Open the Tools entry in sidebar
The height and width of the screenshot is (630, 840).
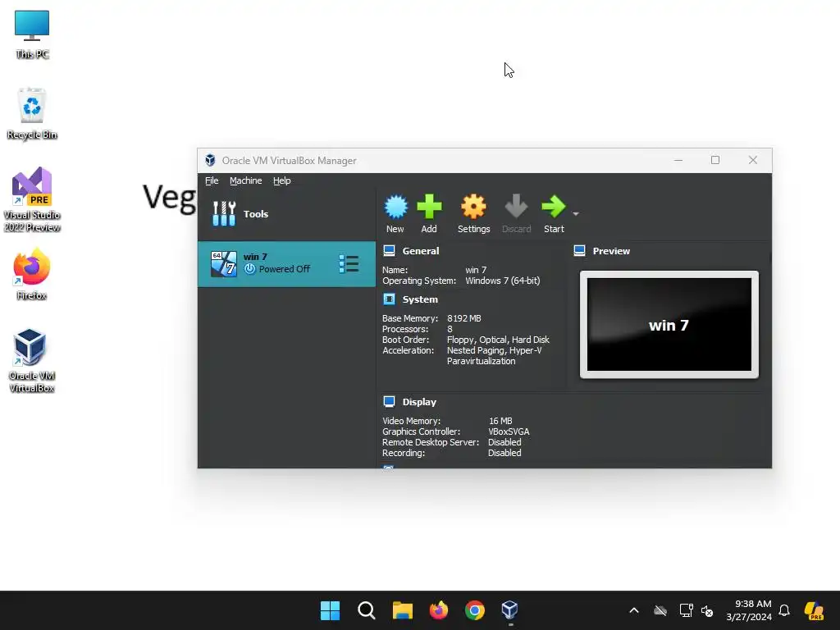[286, 214]
